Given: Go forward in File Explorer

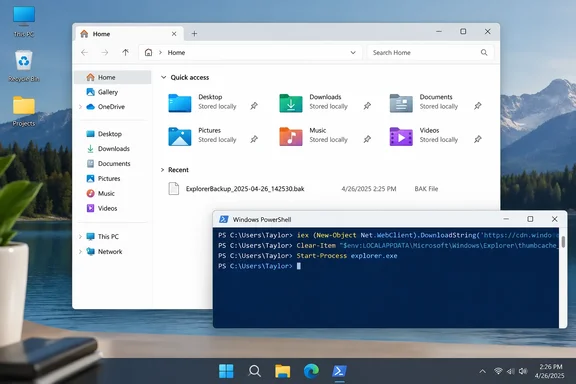Looking at the screenshot, I should point(105,53).
